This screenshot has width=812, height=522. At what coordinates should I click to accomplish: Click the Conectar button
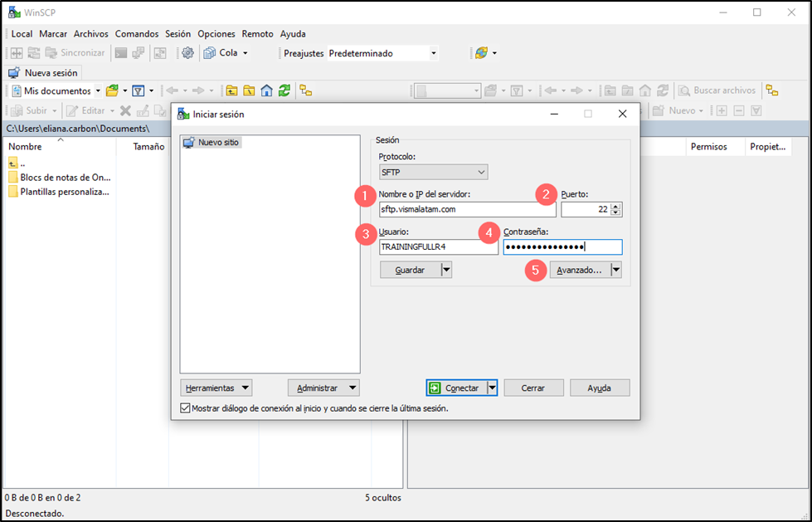(x=457, y=388)
